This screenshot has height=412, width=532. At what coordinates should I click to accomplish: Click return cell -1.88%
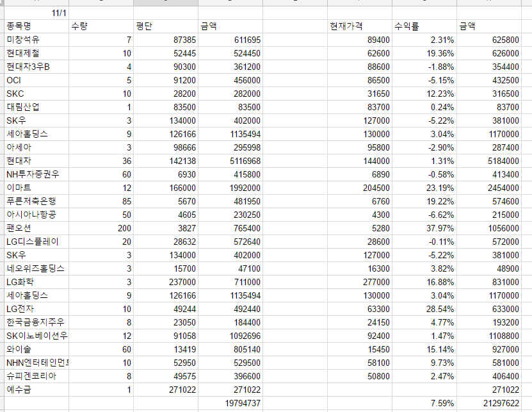click(x=424, y=67)
